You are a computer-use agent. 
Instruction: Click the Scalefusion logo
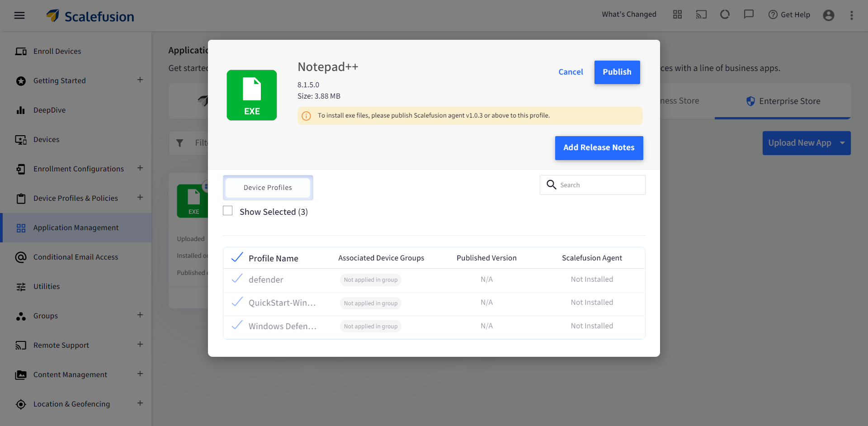pos(90,16)
